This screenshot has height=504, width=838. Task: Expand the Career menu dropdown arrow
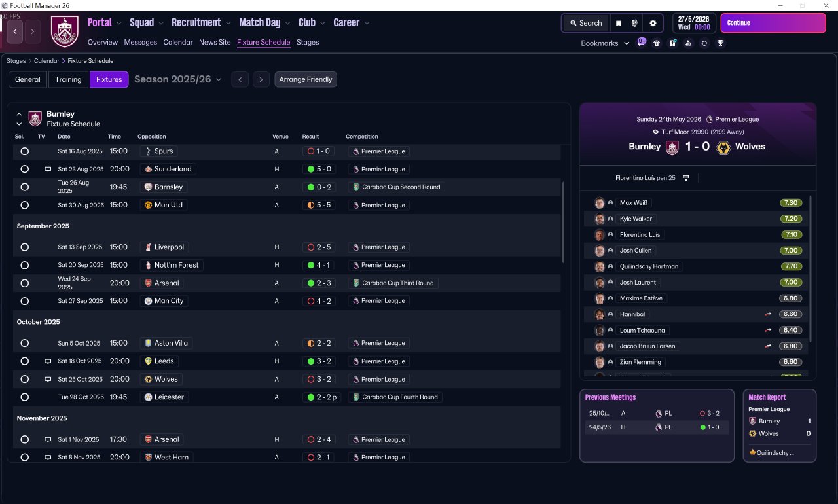tap(367, 23)
